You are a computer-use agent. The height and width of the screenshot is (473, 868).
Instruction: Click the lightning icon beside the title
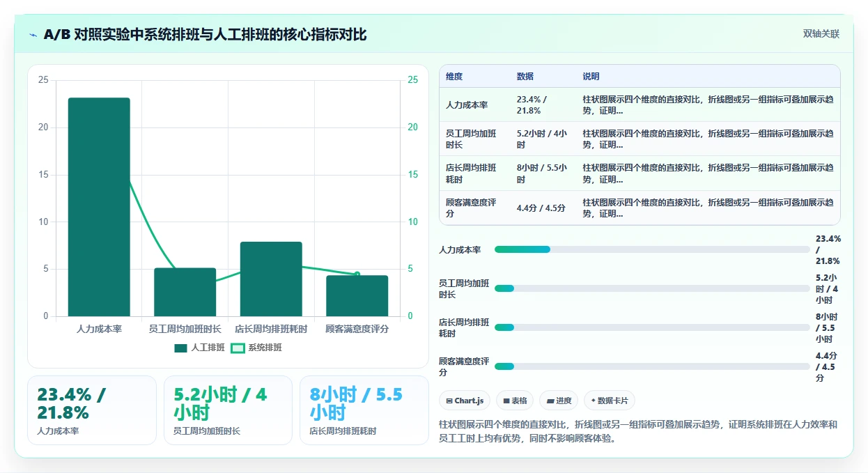point(33,35)
